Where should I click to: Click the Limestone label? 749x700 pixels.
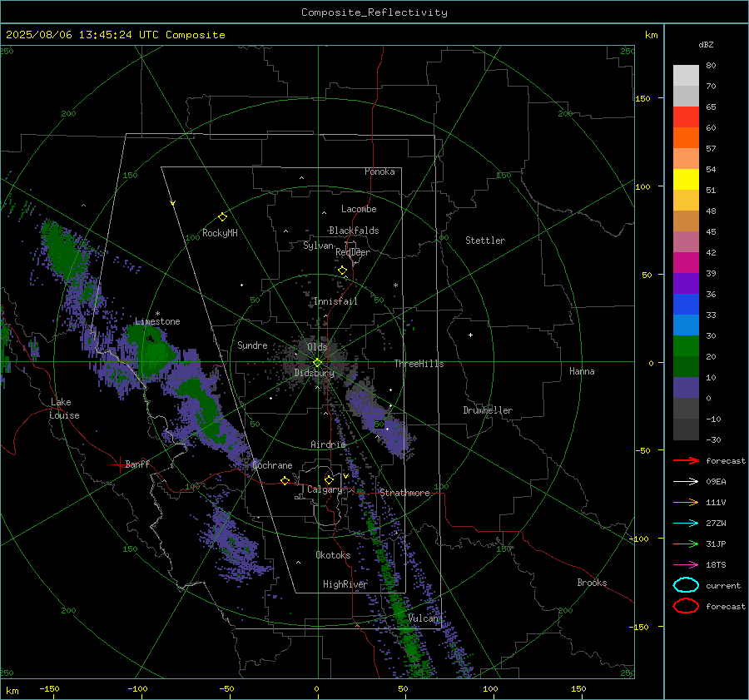(157, 321)
